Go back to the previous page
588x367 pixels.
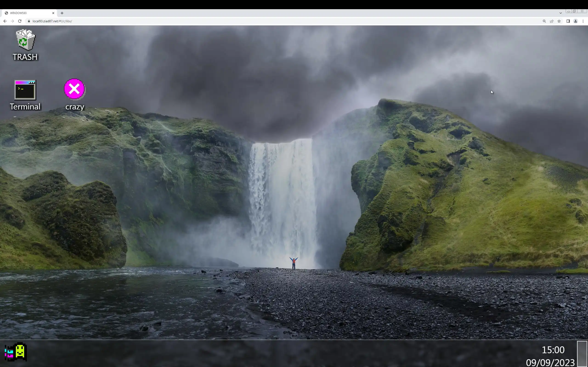[5, 21]
